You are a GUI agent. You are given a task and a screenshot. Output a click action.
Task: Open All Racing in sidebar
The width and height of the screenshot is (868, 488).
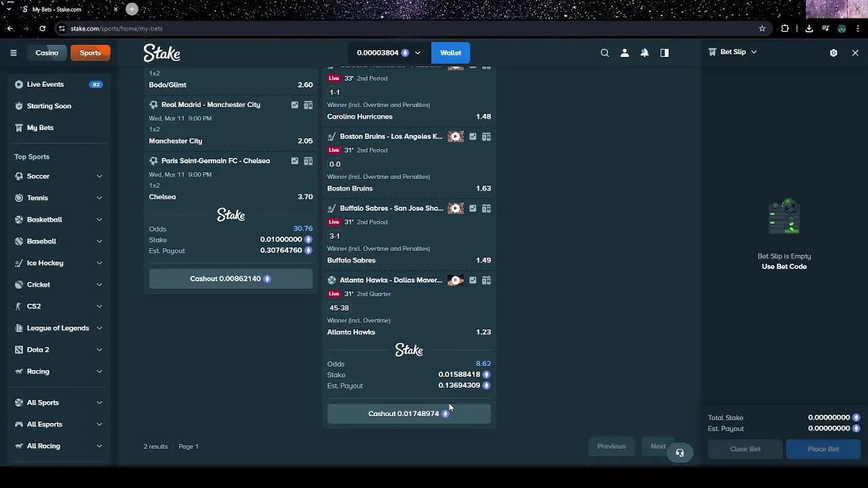click(43, 446)
